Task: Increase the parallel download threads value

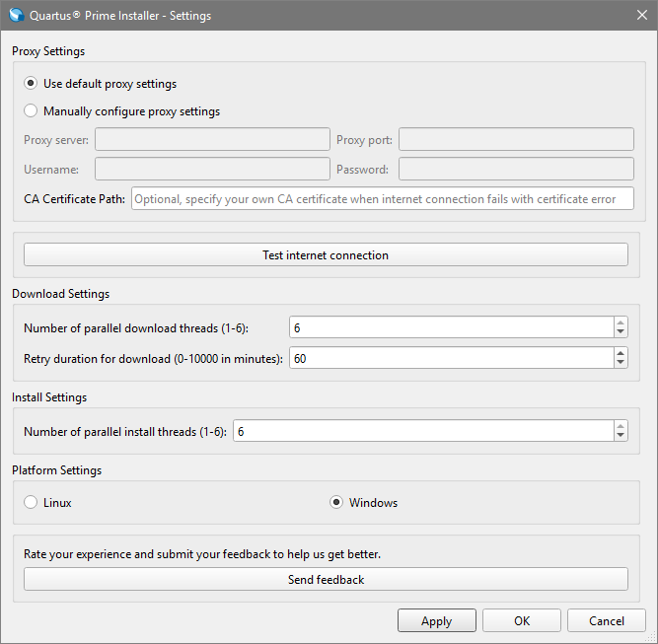Action: click(621, 322)
